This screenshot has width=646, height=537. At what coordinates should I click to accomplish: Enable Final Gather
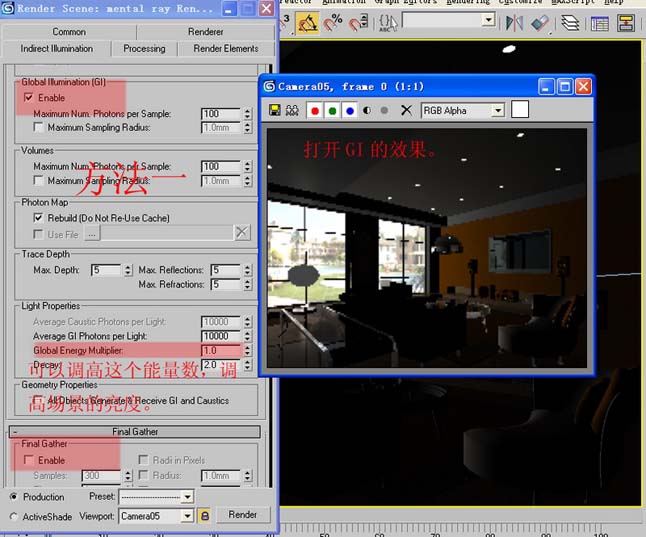(x=29, y=460)
